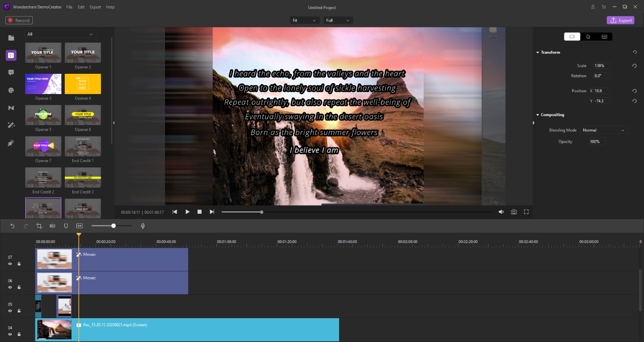Enter fullscreen preview mode
Image resolution: width=644 pixels, height=342 pixels.
click(x=526, y=212)
